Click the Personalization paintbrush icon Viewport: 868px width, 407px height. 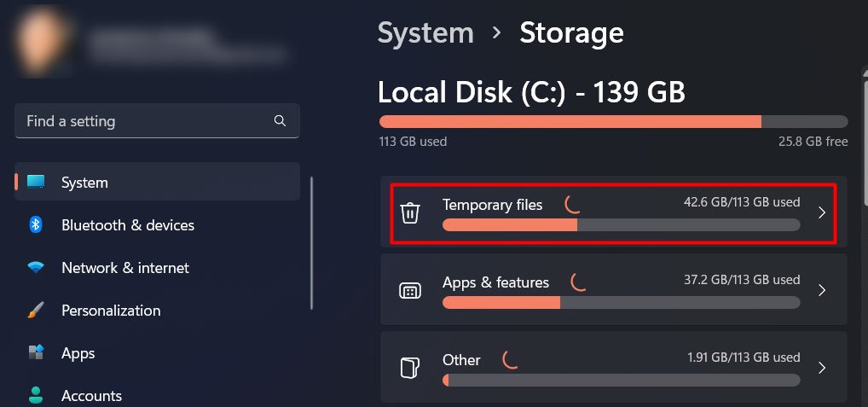click(36, 310)
